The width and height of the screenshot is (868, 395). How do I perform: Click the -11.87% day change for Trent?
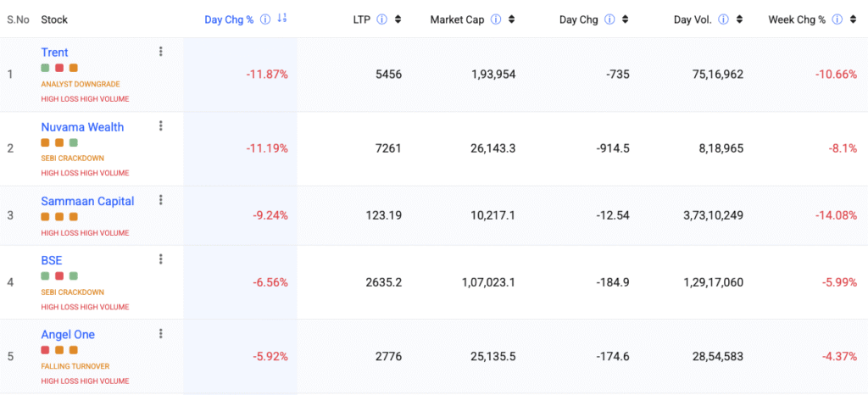(267, 74)
